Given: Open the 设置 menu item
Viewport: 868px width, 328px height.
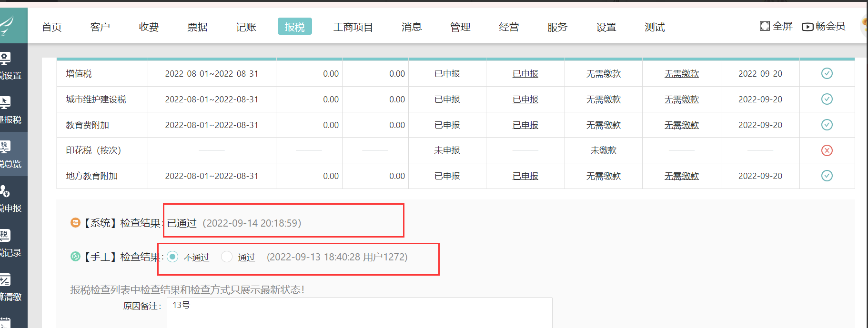Looking at the screenshot, I should [x=606, y=27].
